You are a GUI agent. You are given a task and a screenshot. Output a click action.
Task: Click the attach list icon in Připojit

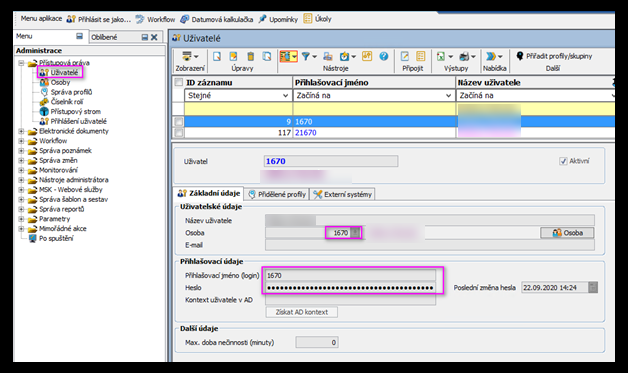pyautogui.click(x=421, y=56)
